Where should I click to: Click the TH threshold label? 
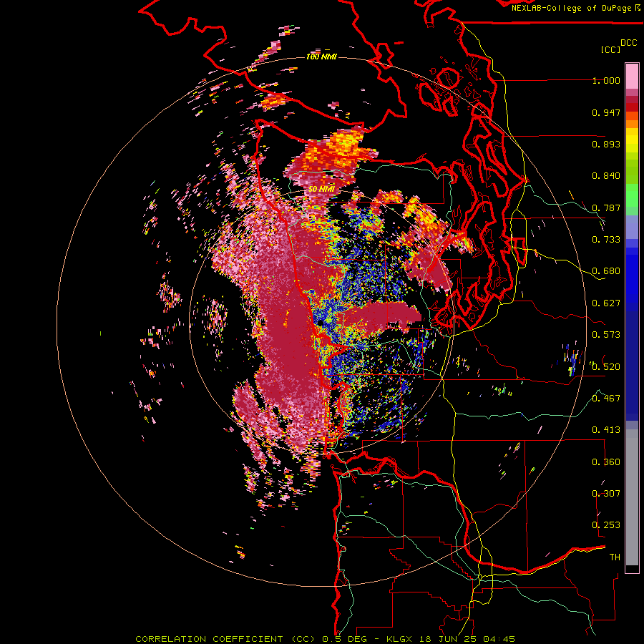(615, 557)
